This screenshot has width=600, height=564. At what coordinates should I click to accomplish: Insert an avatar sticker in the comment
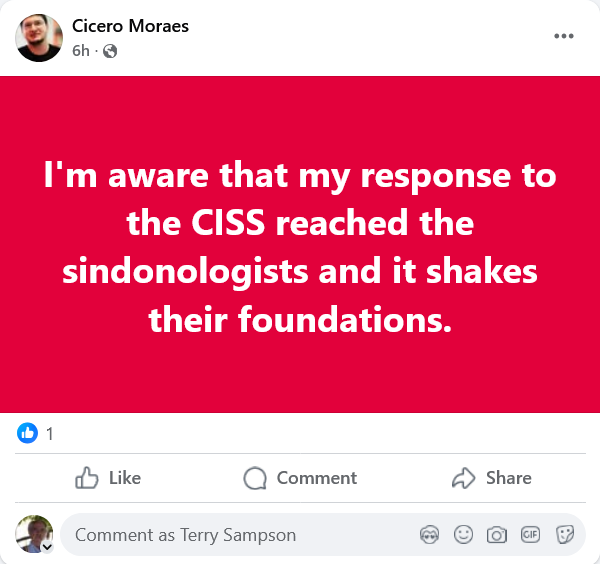[429, 535]
